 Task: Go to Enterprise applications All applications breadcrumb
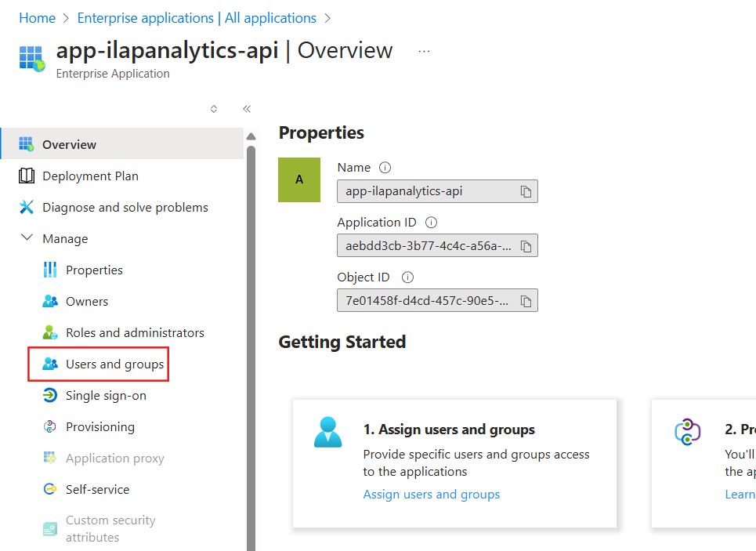[197, 18]
